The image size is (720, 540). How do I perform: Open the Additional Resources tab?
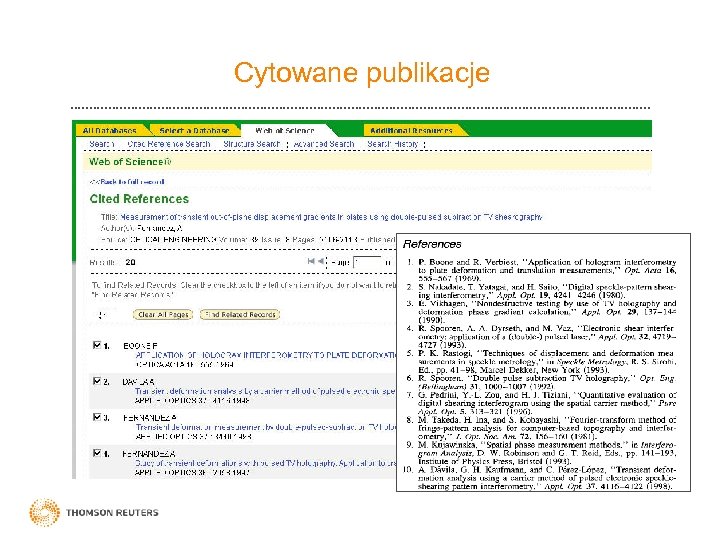[x=411, y=130]
